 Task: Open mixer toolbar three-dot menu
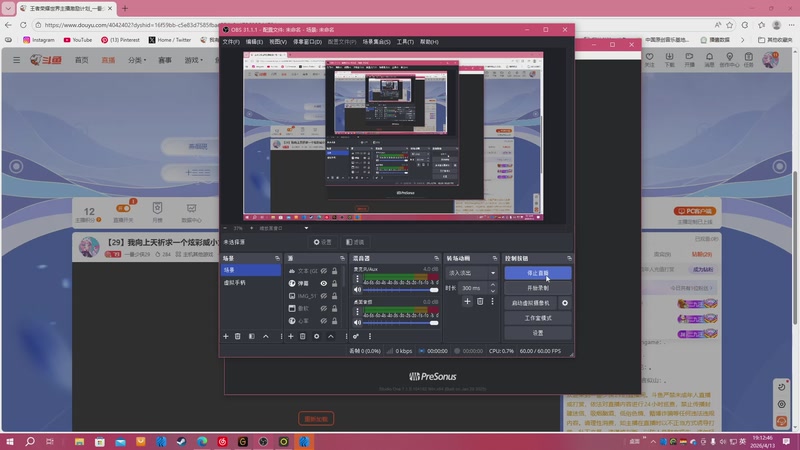tap(370, 336)
